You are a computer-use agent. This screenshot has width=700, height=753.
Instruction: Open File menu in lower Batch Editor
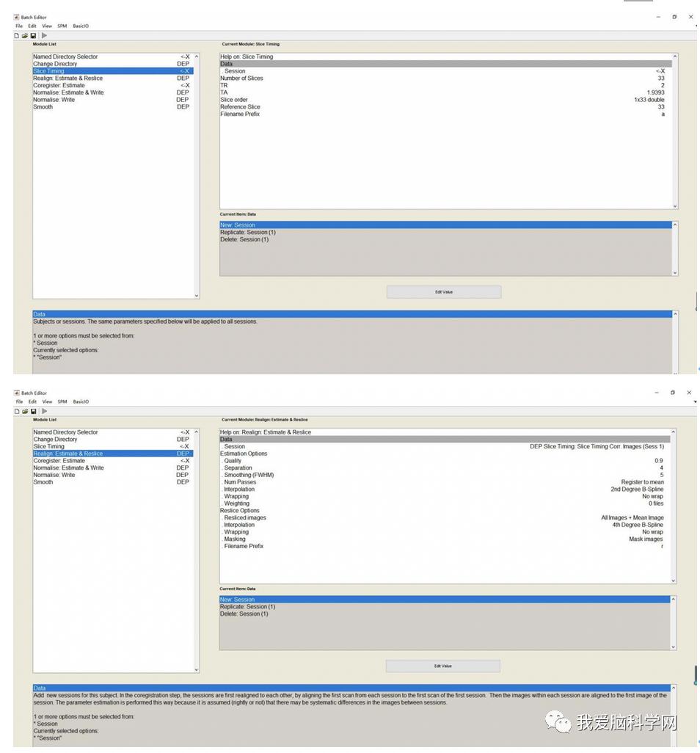[19, 401]
